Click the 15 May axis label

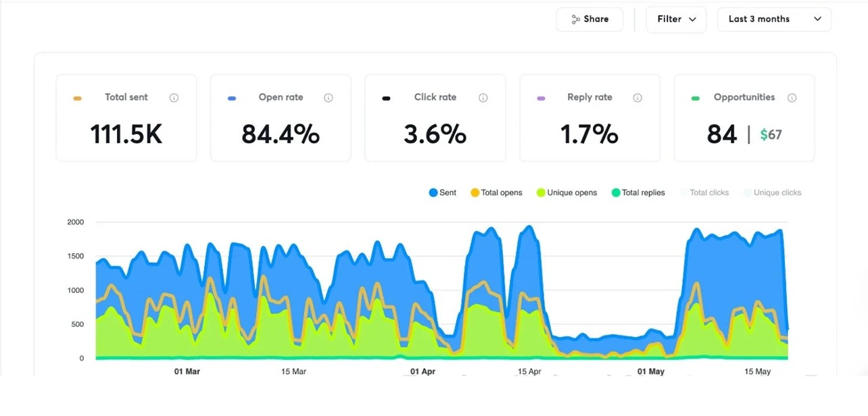758,371
